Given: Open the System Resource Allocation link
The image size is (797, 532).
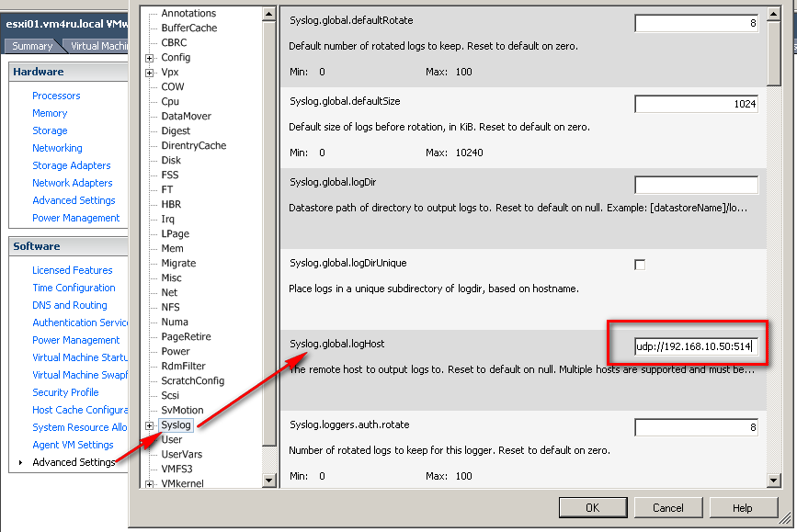Looking at the screenshot, I should (80, 427).
